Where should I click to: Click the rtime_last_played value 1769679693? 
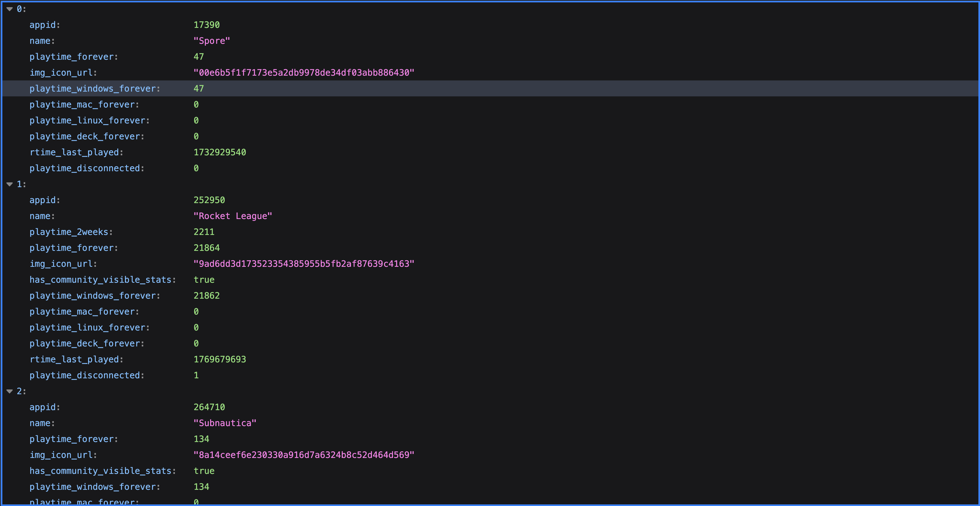[x=219, y=359]
